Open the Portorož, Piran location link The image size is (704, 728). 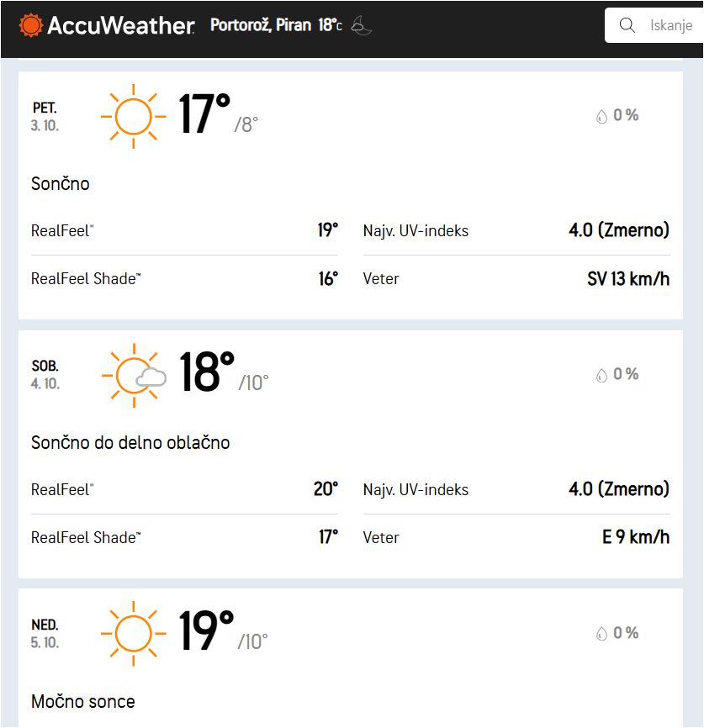click(260, 25)
